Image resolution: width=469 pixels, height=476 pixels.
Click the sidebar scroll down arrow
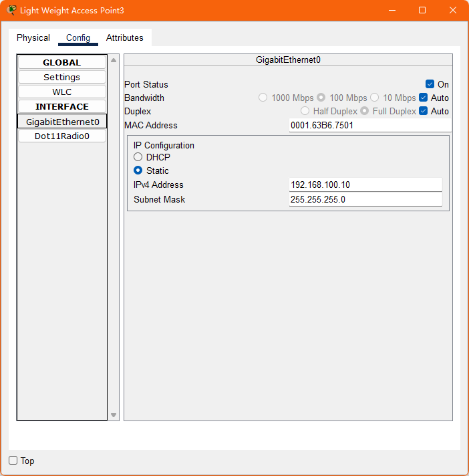pos(114,415)
